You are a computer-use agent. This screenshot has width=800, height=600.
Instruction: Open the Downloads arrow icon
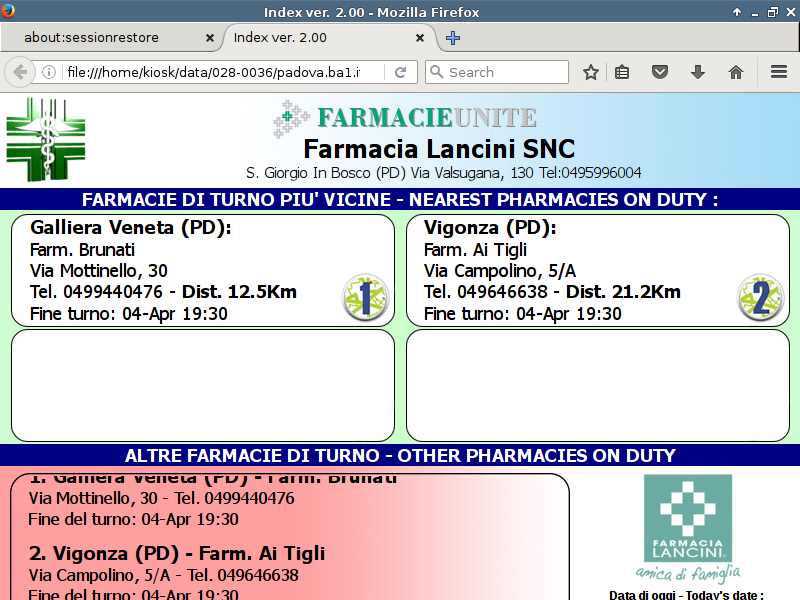(x=698, y=72)
